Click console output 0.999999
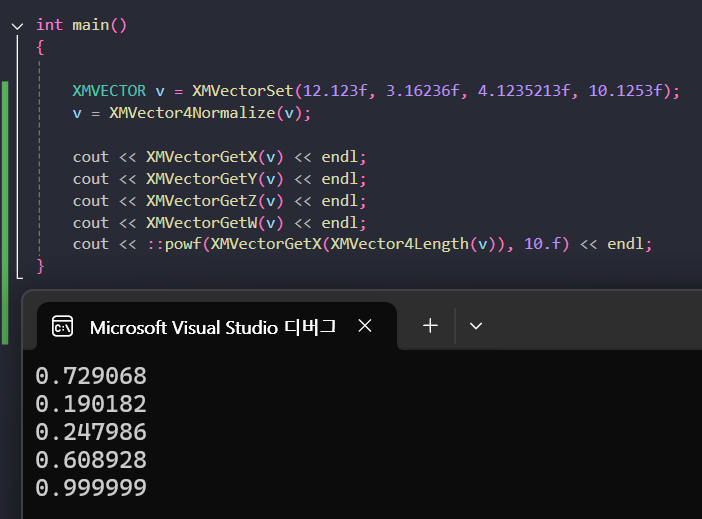This screenshot has height=519, width=702. [91, 488]
